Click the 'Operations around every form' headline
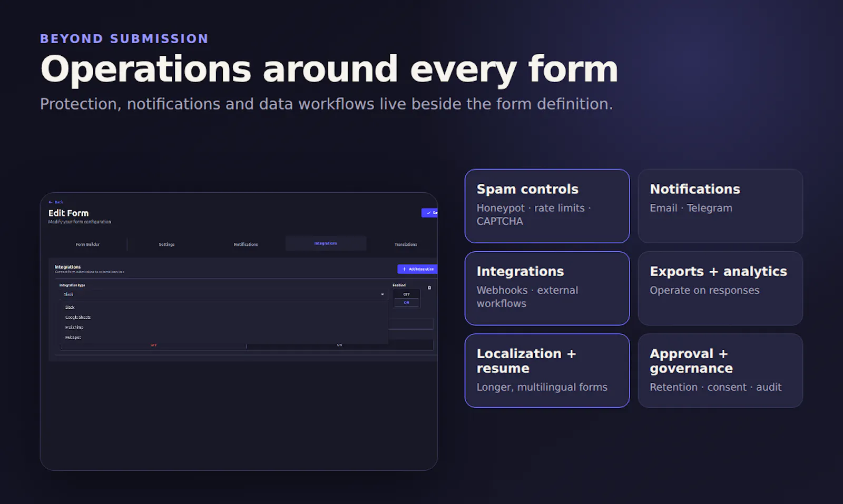The width and height of the screenshot is (843, 504). (x=329, y=69)
